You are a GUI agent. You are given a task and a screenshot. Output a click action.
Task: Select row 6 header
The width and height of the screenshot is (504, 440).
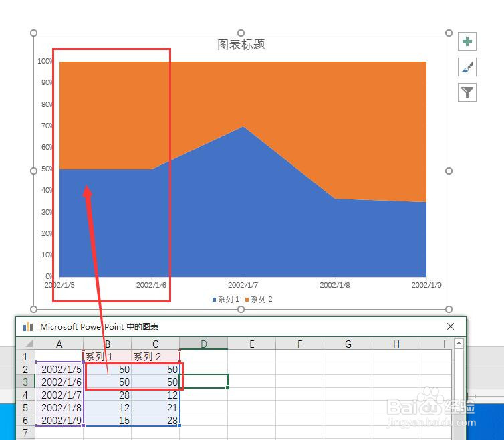25,420
